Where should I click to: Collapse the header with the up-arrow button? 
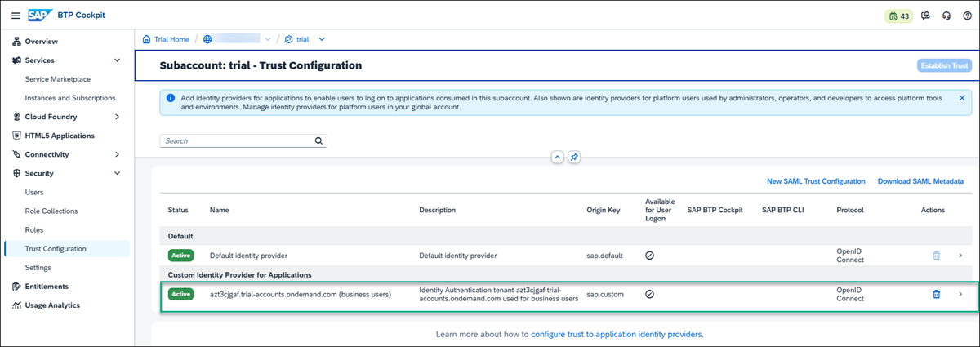click(557, 157)
